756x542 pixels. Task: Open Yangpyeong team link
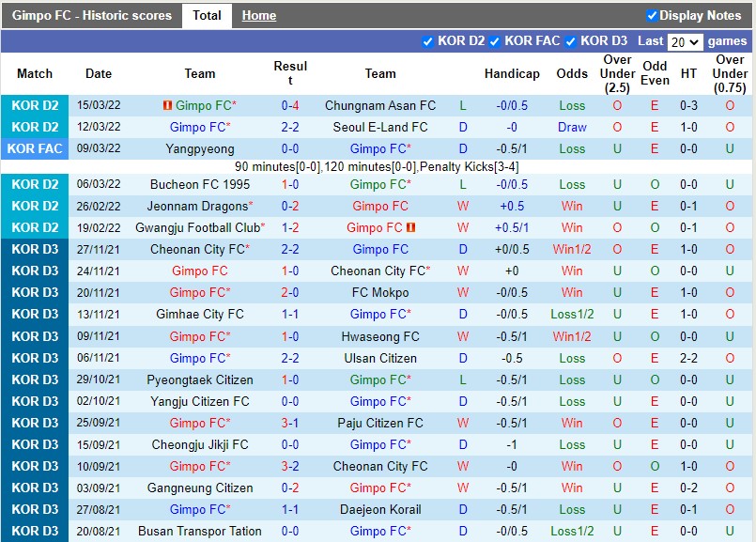pos(200,149)
